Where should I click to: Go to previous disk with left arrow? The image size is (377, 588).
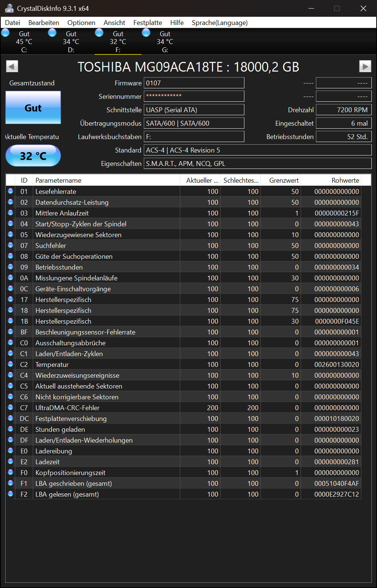tap(12, 66)
